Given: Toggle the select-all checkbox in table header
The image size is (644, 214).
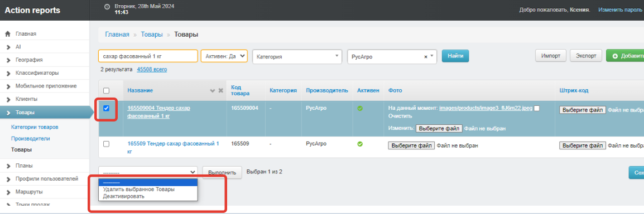Looking at the screenshot, I should point(107,91).
